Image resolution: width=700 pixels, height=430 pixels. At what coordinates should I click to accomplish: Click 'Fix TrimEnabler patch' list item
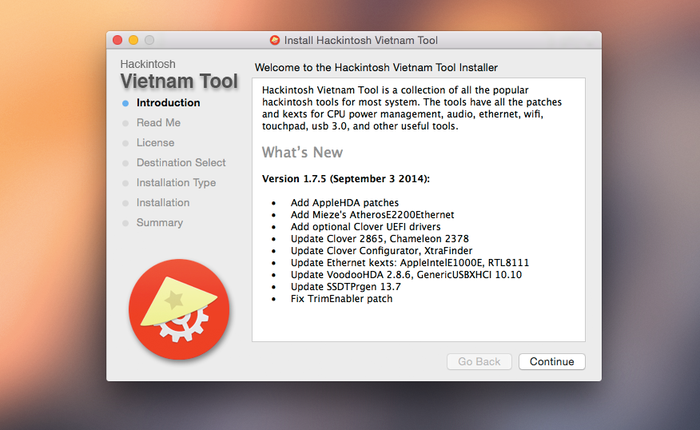(342, 299)
